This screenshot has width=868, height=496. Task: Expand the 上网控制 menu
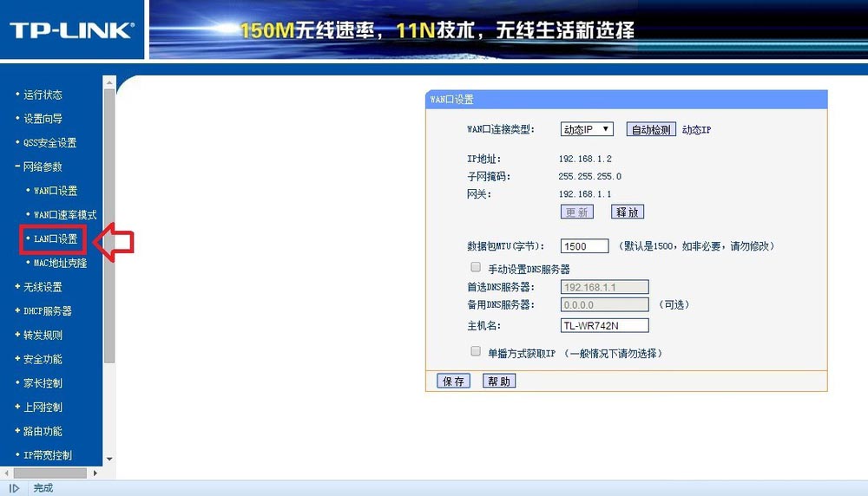[38, 407]
